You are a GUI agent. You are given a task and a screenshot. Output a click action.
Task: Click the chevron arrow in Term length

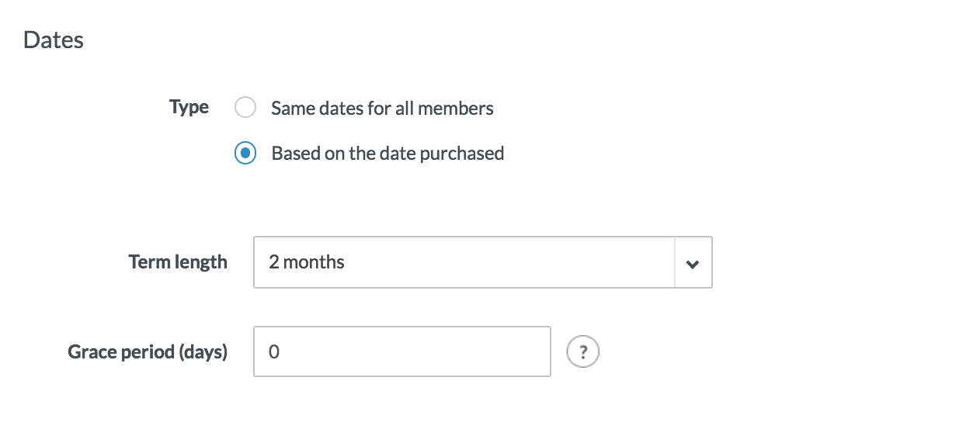(x=693, y=263)
